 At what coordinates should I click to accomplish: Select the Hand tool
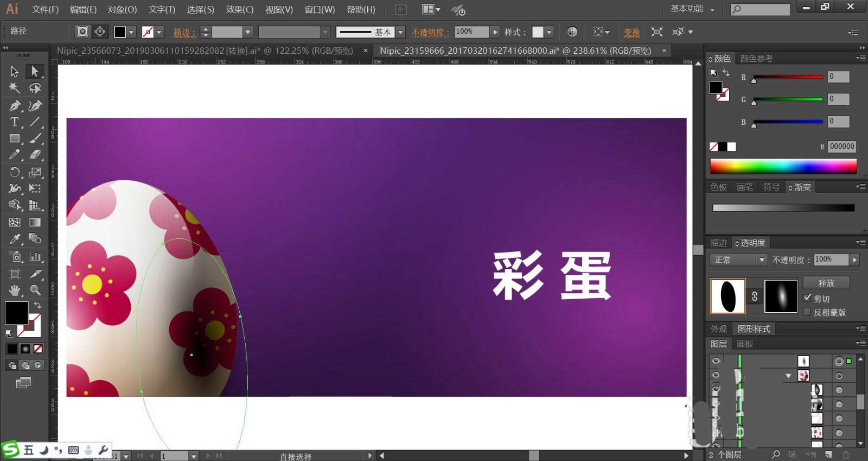pyautogui.click(x=15, y=291)
